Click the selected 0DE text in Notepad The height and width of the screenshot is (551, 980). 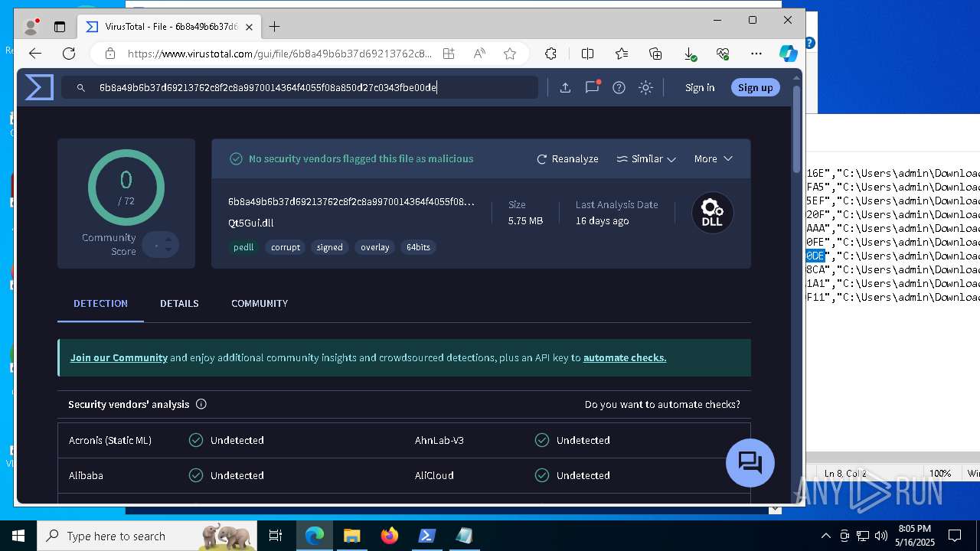click(815, 256)
